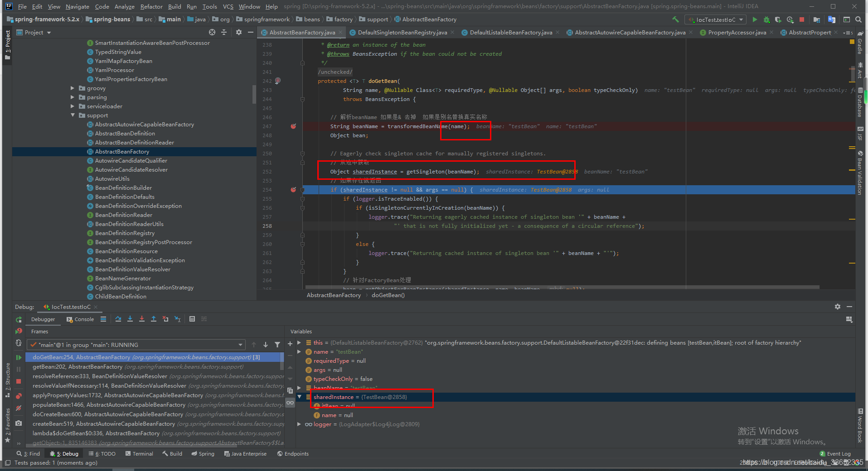Viewport: 868px width, 471px height.
Task: Open Evaluate Expression calculator icon
Action: pos(192,319)
